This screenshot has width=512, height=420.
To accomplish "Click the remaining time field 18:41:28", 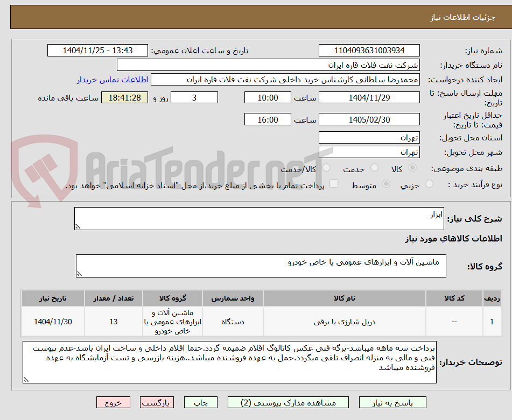I will coord(124,97).
